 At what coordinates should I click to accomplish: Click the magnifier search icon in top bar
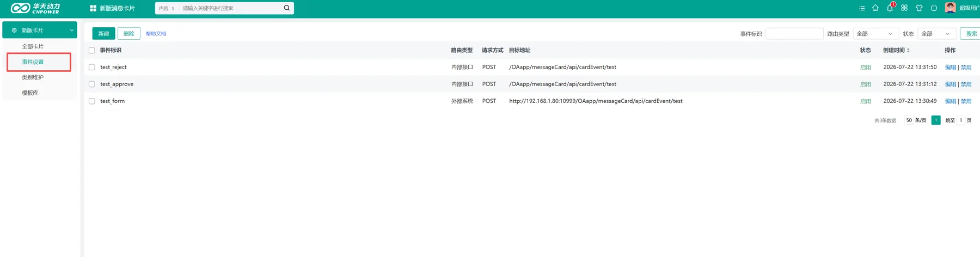click(287, 8)
